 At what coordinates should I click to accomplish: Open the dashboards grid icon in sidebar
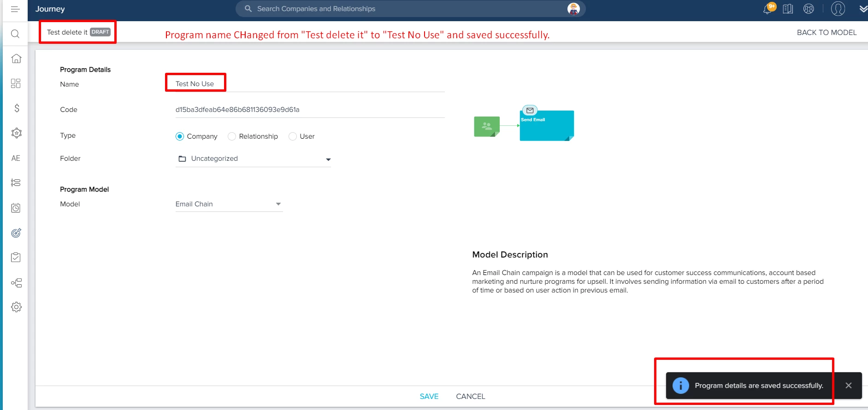[x=16, y=83]
